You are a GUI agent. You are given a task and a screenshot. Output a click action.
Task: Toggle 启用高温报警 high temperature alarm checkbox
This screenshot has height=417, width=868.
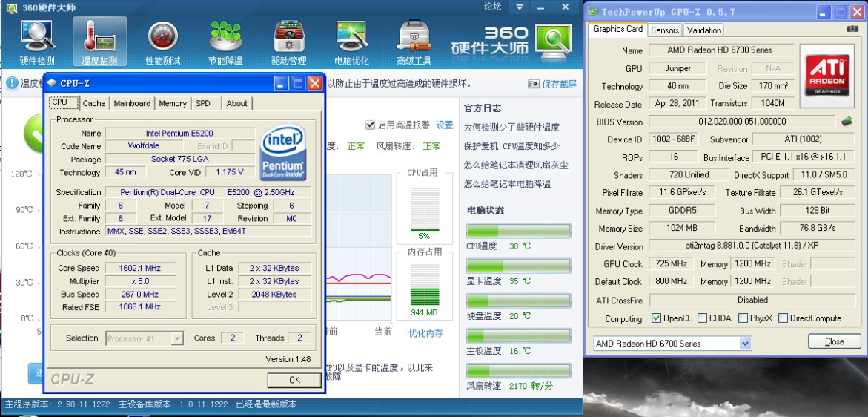[371, 125]
